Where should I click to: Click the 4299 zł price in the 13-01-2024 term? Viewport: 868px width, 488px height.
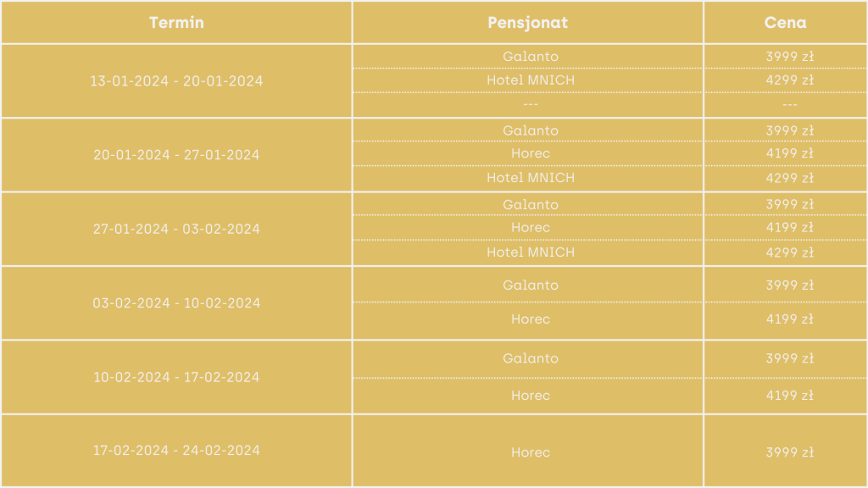[x=789, y=80]
